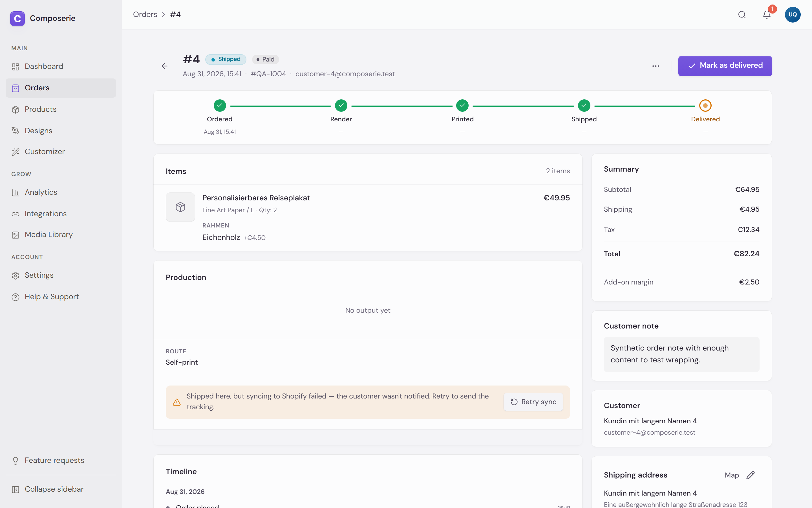Click the warning triangle icon in alert
The width and height of the screenshot is (812, 508).
[176, 402]
